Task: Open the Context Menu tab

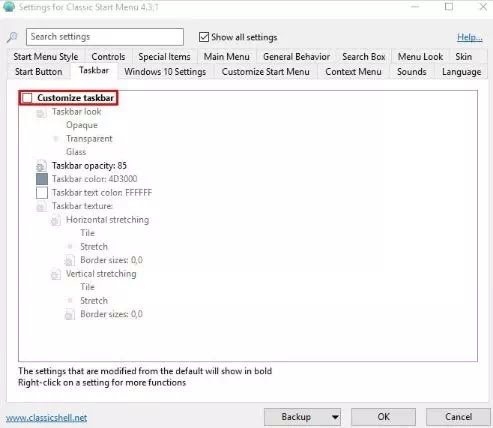Action: click(x=353, y=72)
